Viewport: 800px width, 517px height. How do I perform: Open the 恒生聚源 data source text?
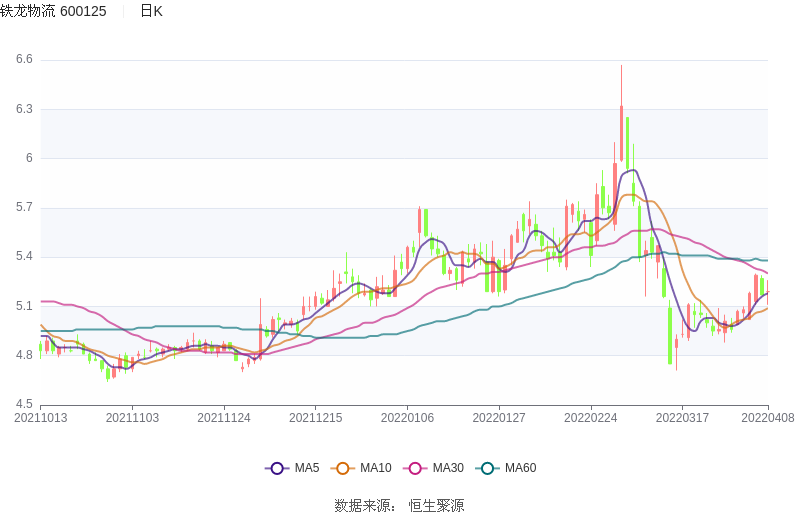click(x=436, y=505)
